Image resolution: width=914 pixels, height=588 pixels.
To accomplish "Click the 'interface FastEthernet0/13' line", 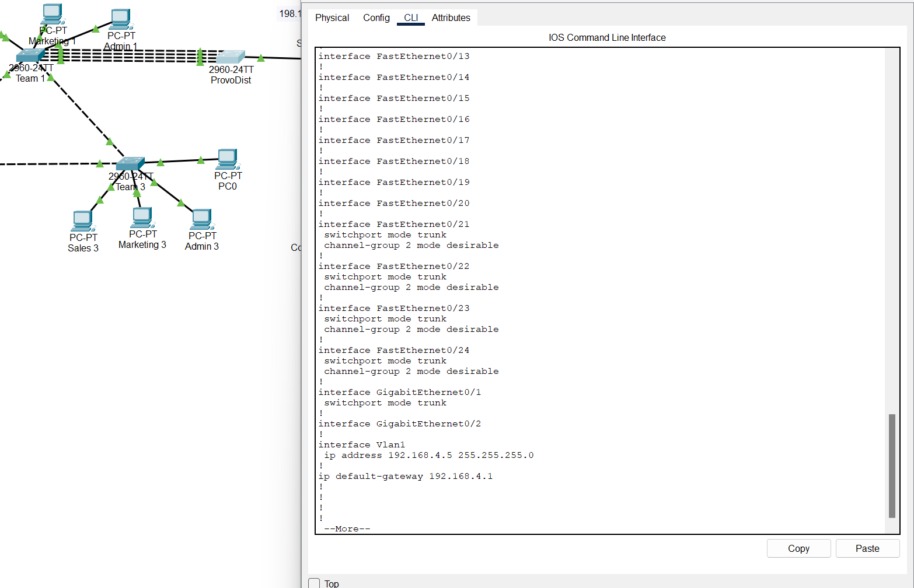I will (394, 57).
